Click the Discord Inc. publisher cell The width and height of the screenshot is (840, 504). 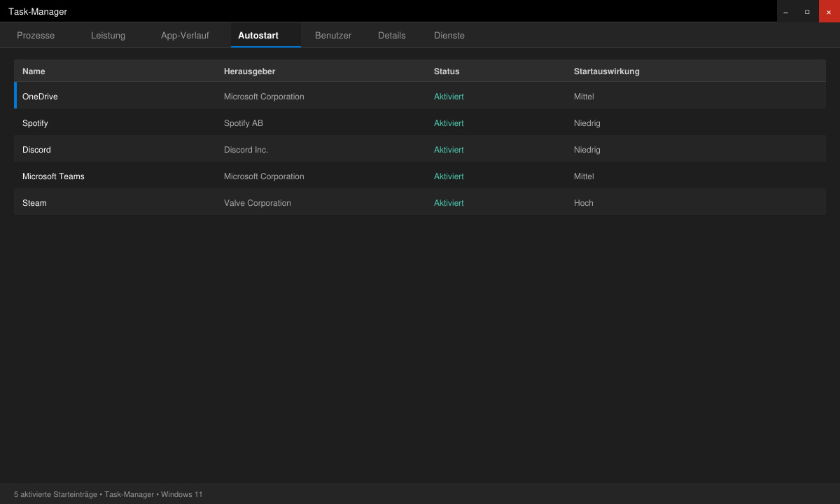tap(246, 150)
